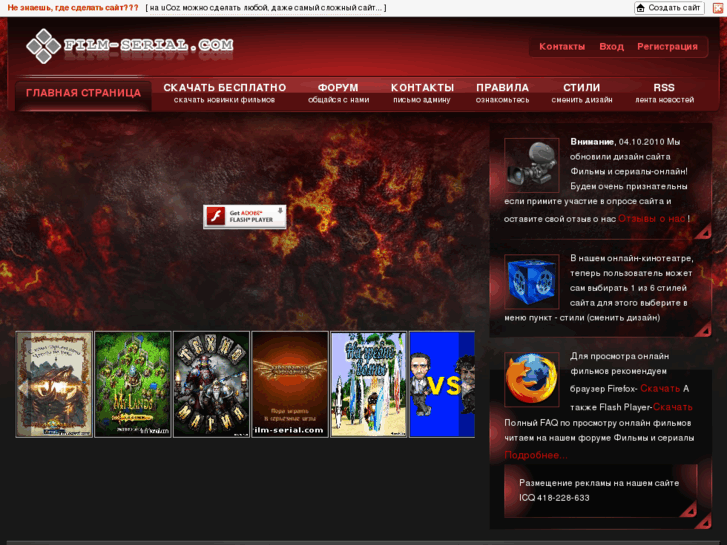The image size is (727, 545).
Task: Click the blue film reel cube icon
Action: [531, 282]
